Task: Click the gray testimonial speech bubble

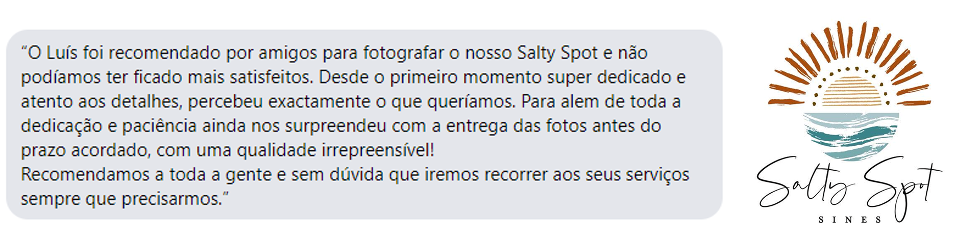Action: click(364, 124)
